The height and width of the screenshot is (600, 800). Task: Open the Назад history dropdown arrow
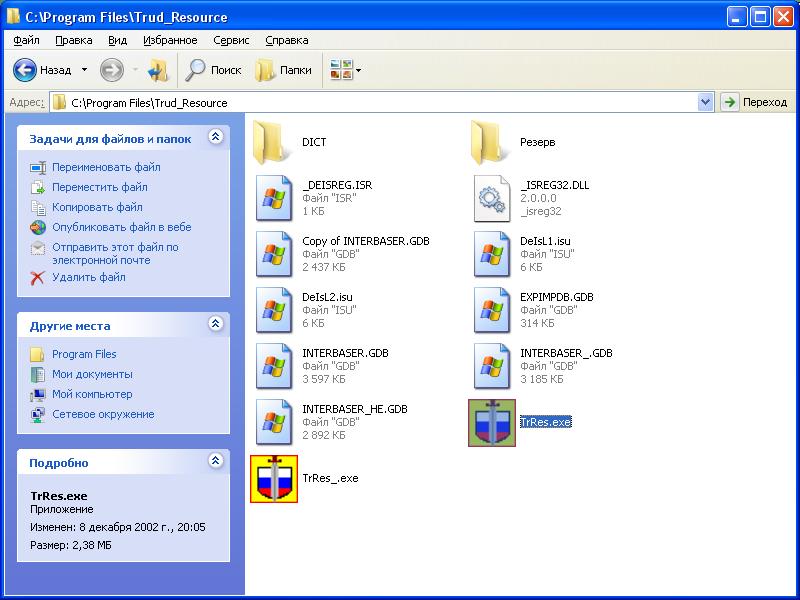tap(84, 70)
